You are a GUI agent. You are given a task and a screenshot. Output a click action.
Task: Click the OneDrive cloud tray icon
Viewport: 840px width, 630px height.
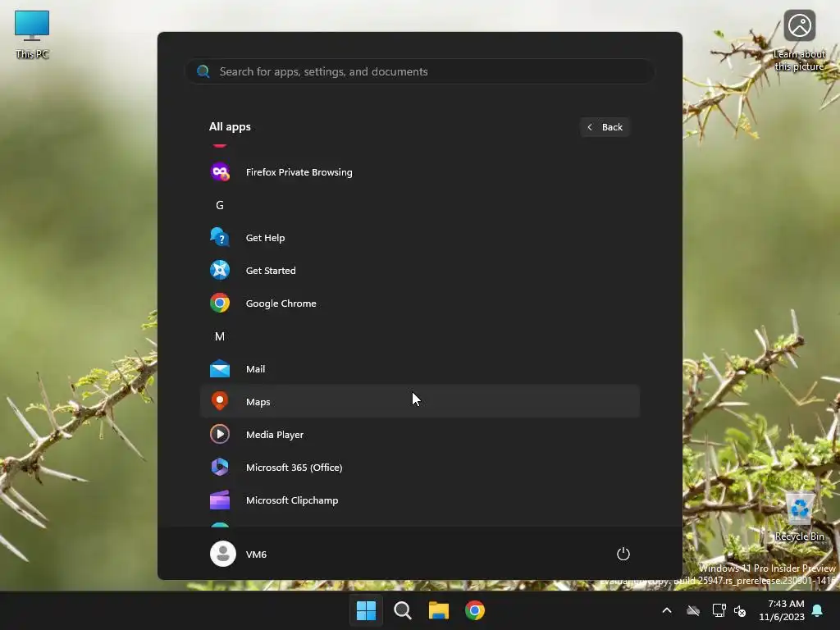pos(693,610)
